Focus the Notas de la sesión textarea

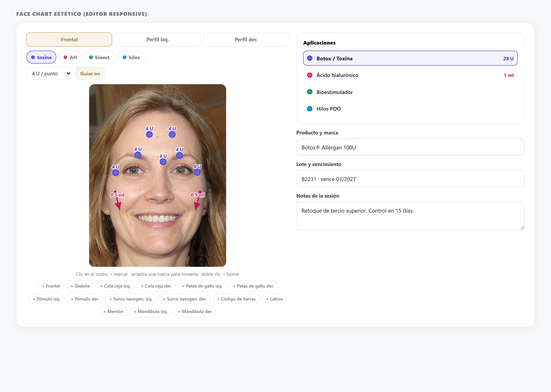pyautogui.click(x=410, y=216)
